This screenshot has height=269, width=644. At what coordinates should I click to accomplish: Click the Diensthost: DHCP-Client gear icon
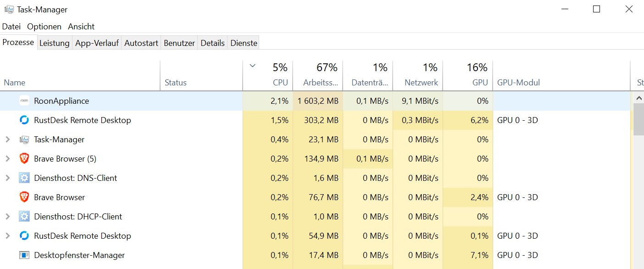(x=24, y=217)
